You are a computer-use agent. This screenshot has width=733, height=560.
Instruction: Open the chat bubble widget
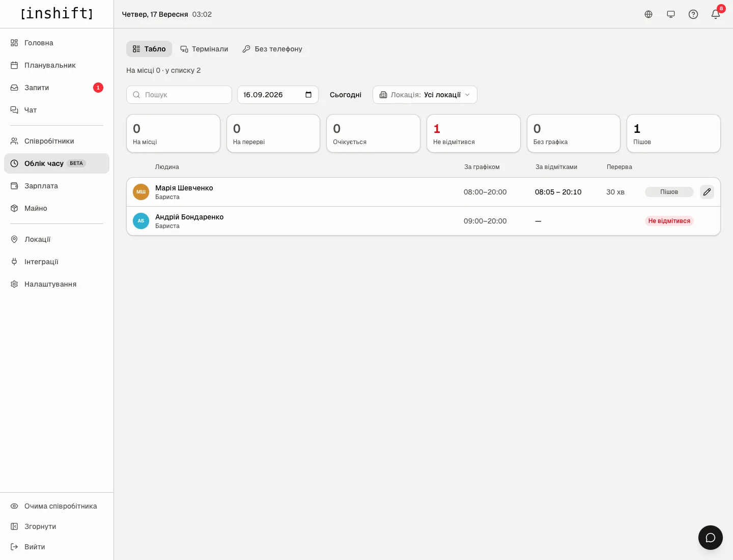(x=711, y=538)
